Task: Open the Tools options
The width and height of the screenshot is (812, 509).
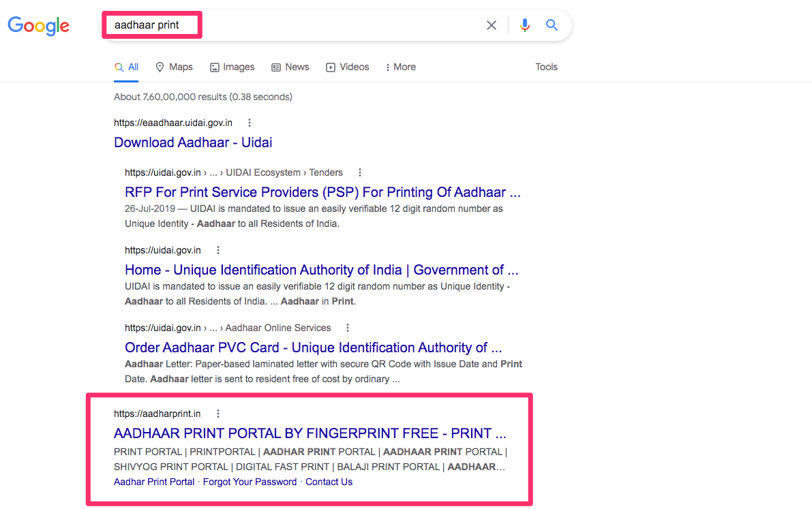Action: [x=546, y=67]
